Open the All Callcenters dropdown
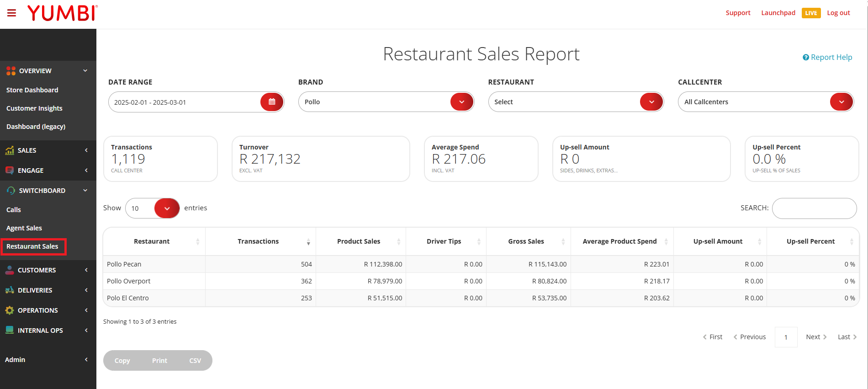Image resolution: width=868 pixels, height=389 pixels. click(x=766, y=102)
